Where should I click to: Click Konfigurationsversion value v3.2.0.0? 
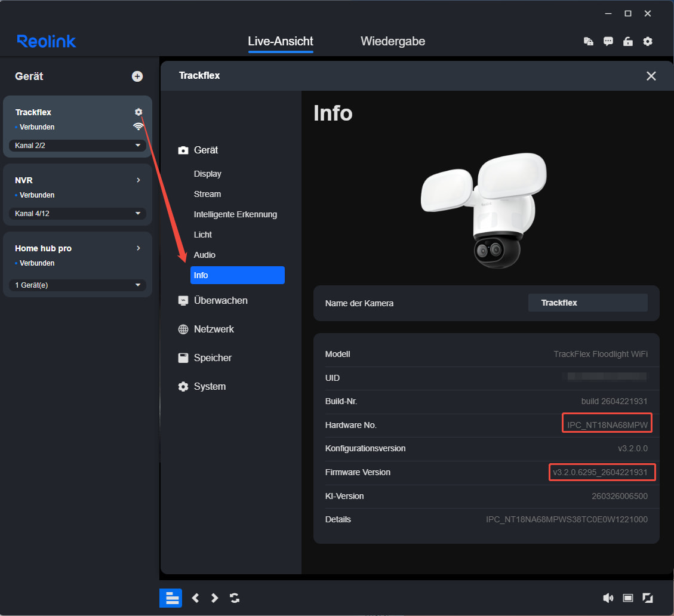pyautogui.click(x=633, y=448)
